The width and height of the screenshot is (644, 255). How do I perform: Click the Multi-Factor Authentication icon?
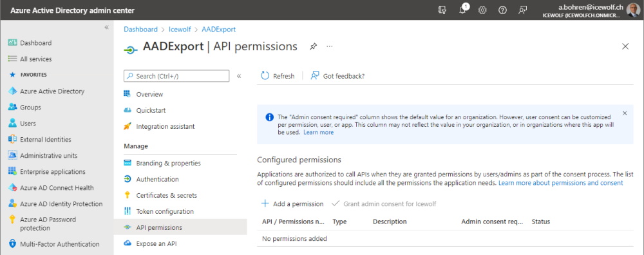(x=12, y=244)
